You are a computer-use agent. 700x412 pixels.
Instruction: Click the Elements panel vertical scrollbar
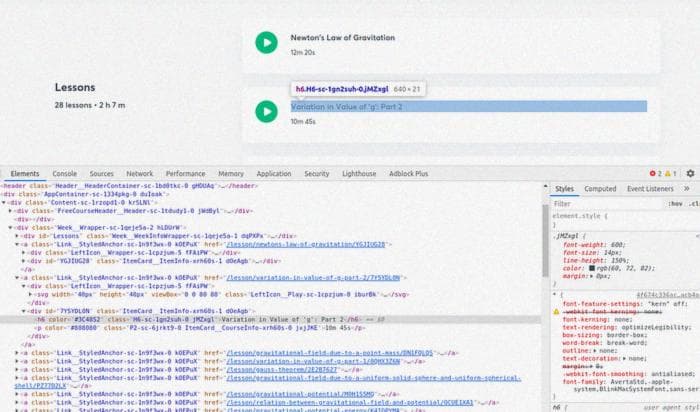pos(545,241)
